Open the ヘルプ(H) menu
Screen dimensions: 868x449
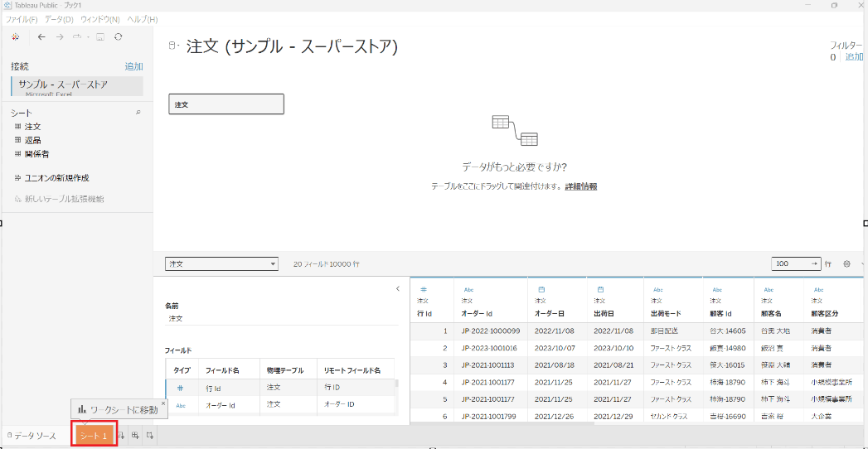click(x=143, y=19)
